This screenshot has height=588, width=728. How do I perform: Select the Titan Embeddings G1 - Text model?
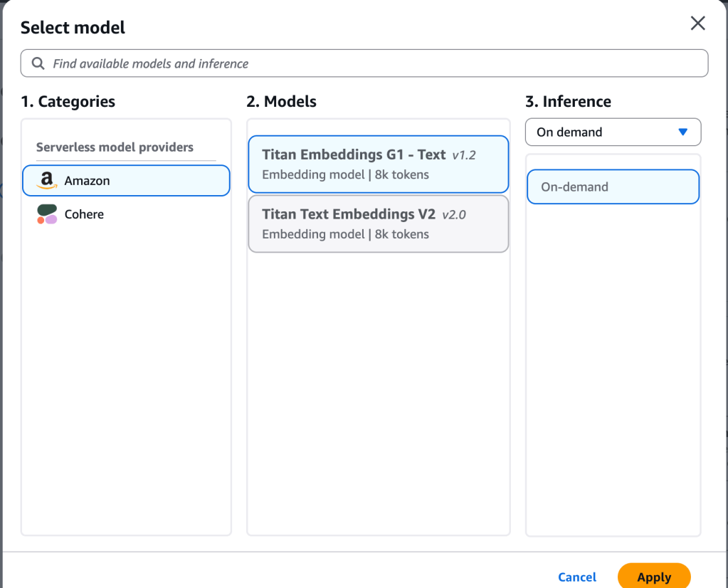coord(378,164)
